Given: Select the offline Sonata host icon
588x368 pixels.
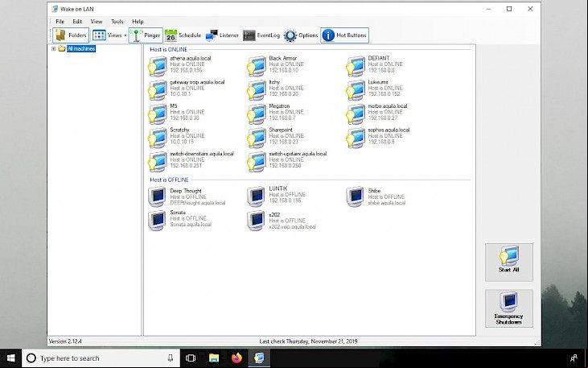Looking at the screenshot, I should coord(157,221).
